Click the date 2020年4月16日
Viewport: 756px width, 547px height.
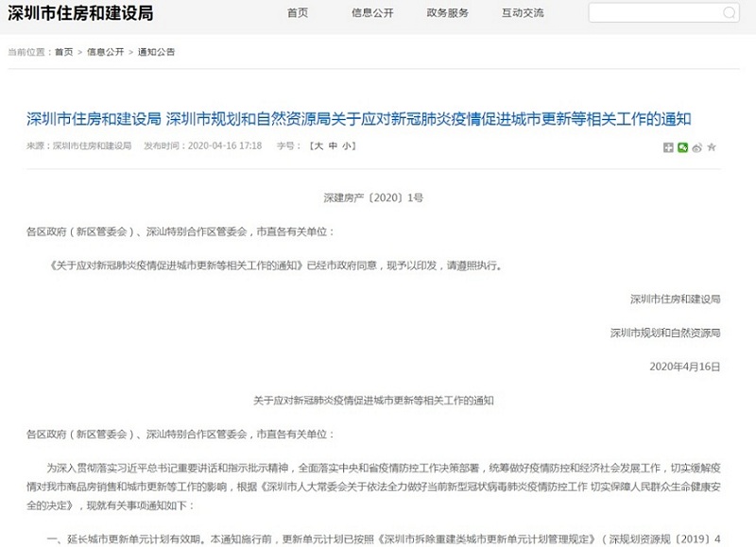pyautogui.click(x=684, y=367)
